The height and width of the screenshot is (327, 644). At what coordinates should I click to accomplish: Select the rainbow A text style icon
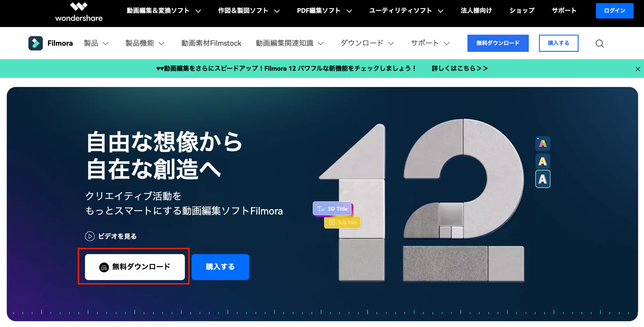pos(543,144)
